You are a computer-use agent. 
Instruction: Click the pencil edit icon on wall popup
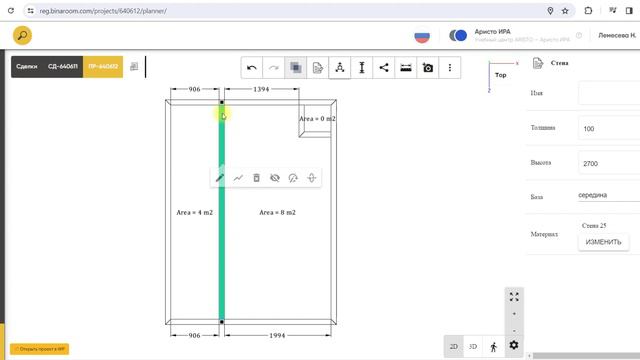tap(220, 178)
